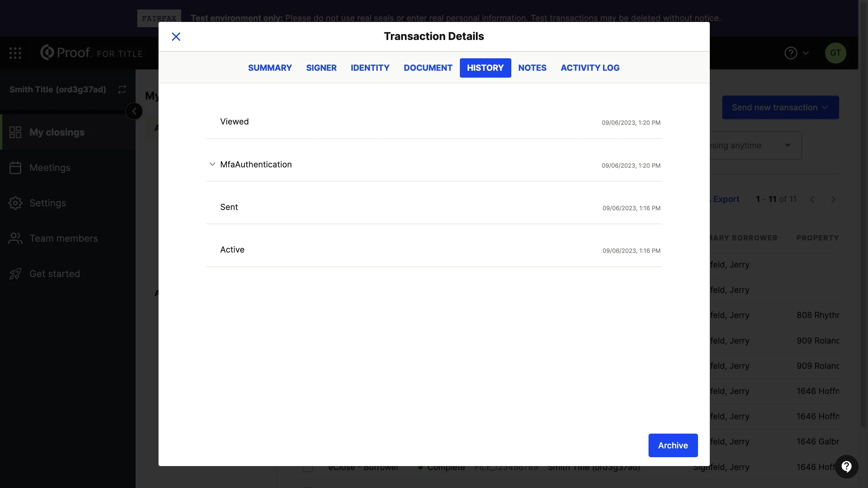Go to the previous results page
This screenshot has height=488, width=868.
click(812, 199)
